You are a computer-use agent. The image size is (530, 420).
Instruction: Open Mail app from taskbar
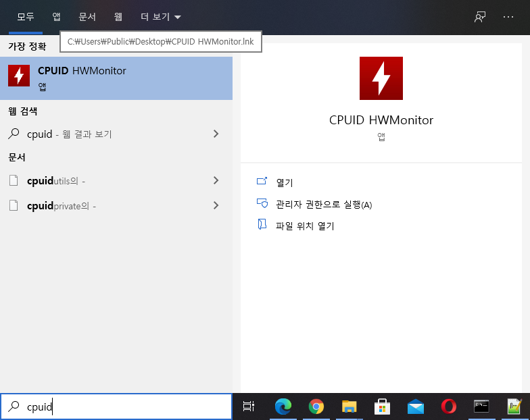click(415, 406)
